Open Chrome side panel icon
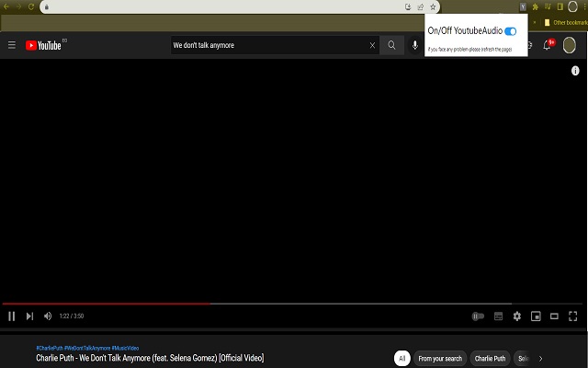 [560, 6]
